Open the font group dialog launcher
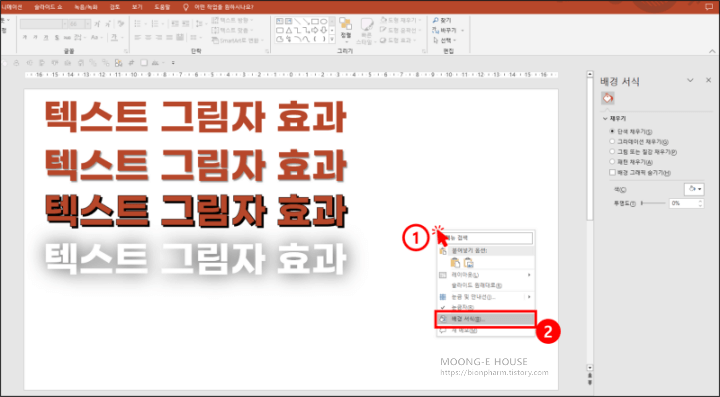 point(126,51)
